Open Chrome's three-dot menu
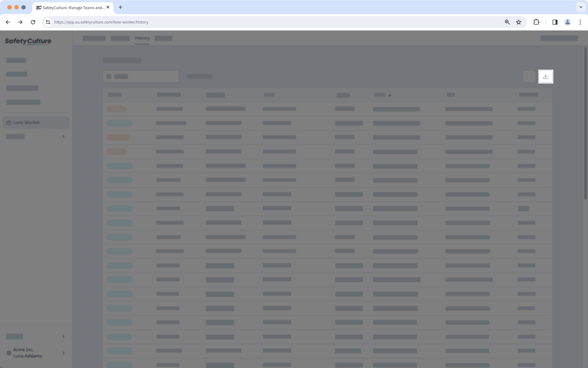The image size is (588, 368). [x=580, y=22]
